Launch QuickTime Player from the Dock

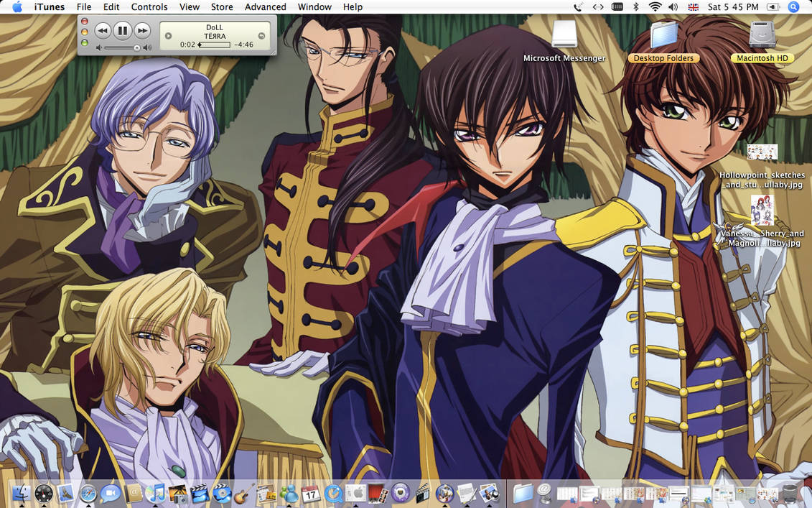click(334, 492)
